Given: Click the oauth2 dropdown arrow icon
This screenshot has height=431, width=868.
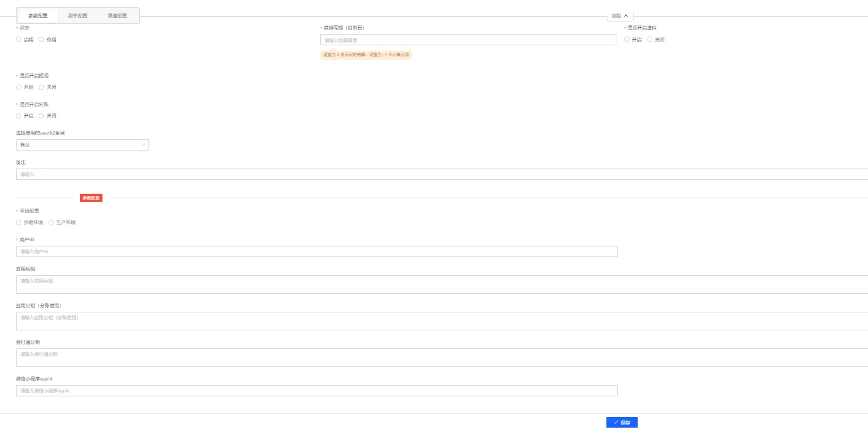Looking at the screenshot, I should pyautogui.click(x=144, y=145).
